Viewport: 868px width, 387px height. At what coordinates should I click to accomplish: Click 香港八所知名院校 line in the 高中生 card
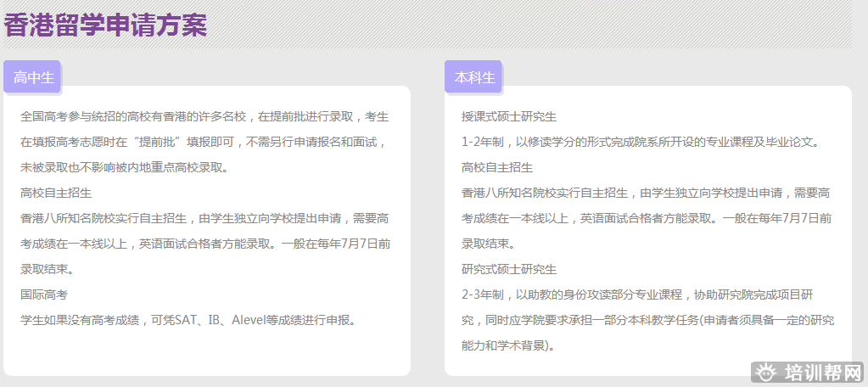[204, 218]
